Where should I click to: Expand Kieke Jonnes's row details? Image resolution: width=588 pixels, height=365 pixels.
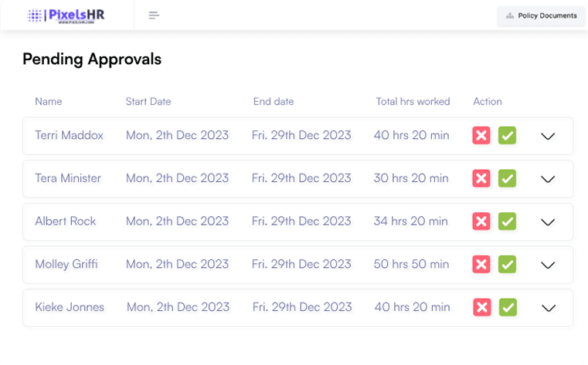[549, 308]
